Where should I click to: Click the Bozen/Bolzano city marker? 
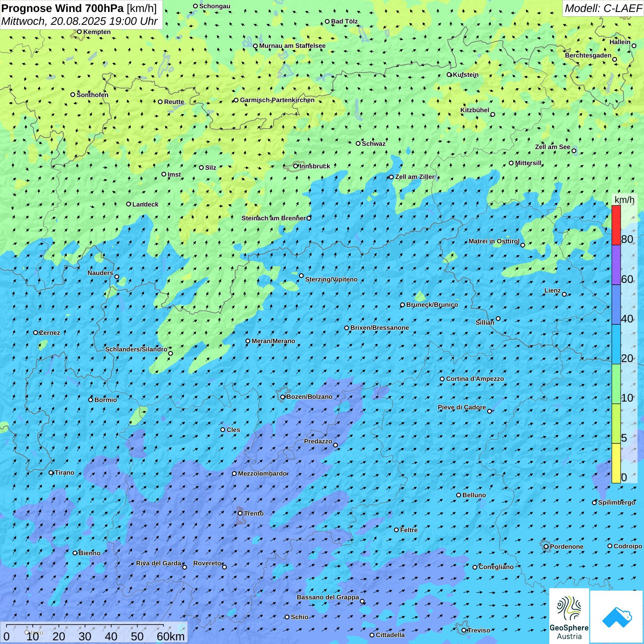tap(283, 397)
